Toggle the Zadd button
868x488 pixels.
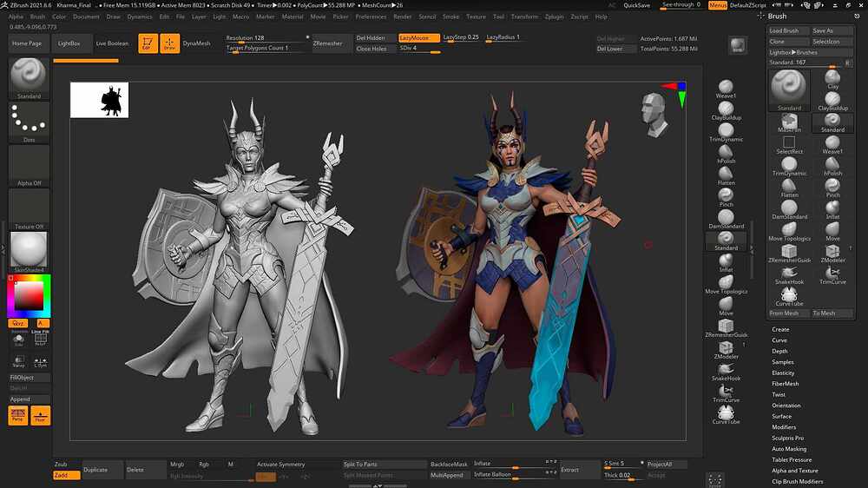click(67, 475)
